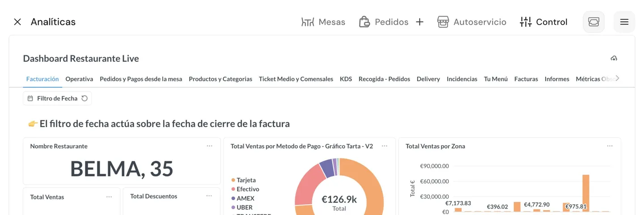Image resolution: width=644 pixels, height=215 pixels.
Task: Open the hamburger menu
Action: click(624, 22)
